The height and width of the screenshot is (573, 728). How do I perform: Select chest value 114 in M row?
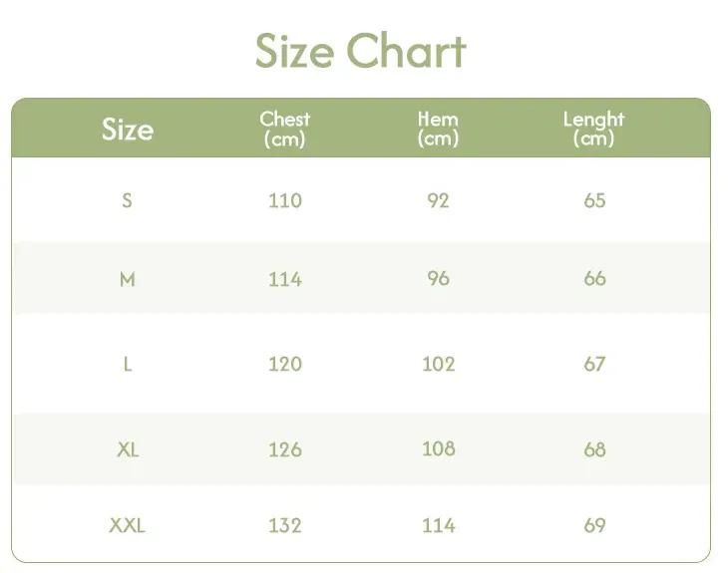tap(285, 279)
